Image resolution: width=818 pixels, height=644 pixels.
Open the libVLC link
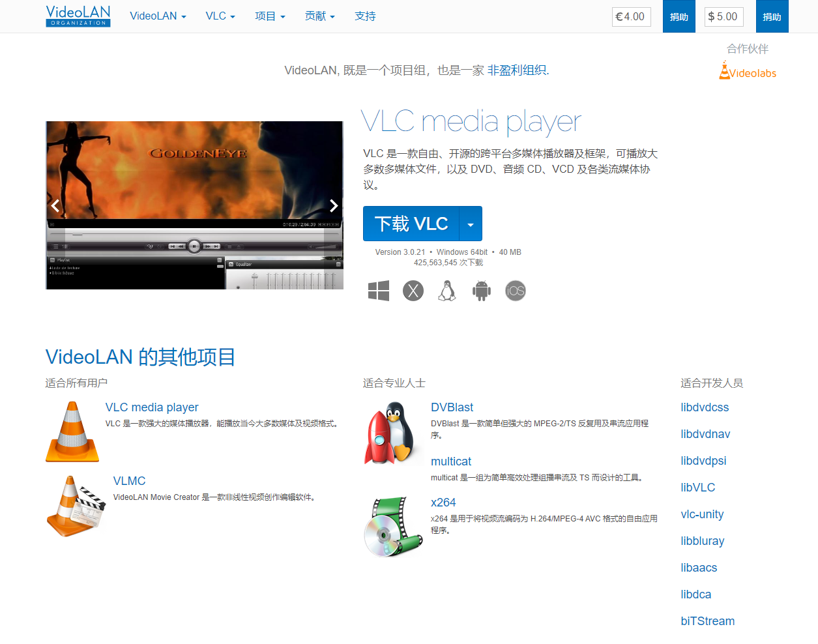pyautogui.click(x=698, y=488)
